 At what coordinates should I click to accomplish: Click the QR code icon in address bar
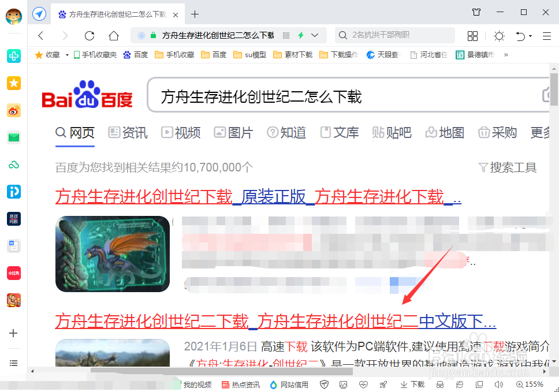pos(286,35)
